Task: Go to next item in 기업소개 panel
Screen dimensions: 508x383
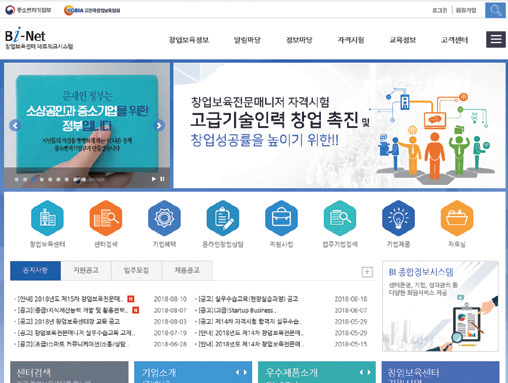Action: [245, 372]
